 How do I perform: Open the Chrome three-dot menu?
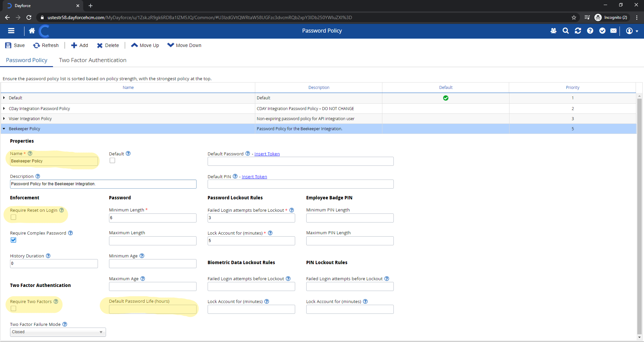(637, 17)
